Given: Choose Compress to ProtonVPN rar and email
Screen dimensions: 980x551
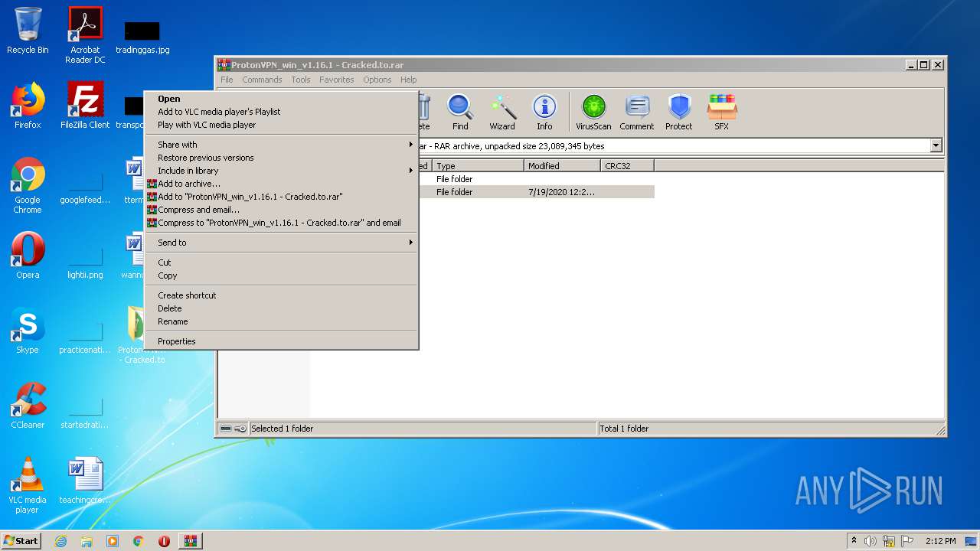Looking at the screenshot, I should coord(281,223).
